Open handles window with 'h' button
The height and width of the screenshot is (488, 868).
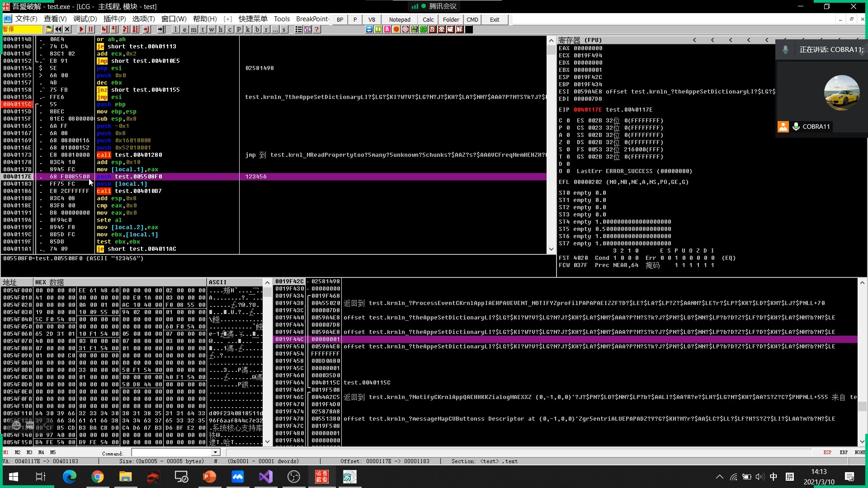click(x=221, y=29)
